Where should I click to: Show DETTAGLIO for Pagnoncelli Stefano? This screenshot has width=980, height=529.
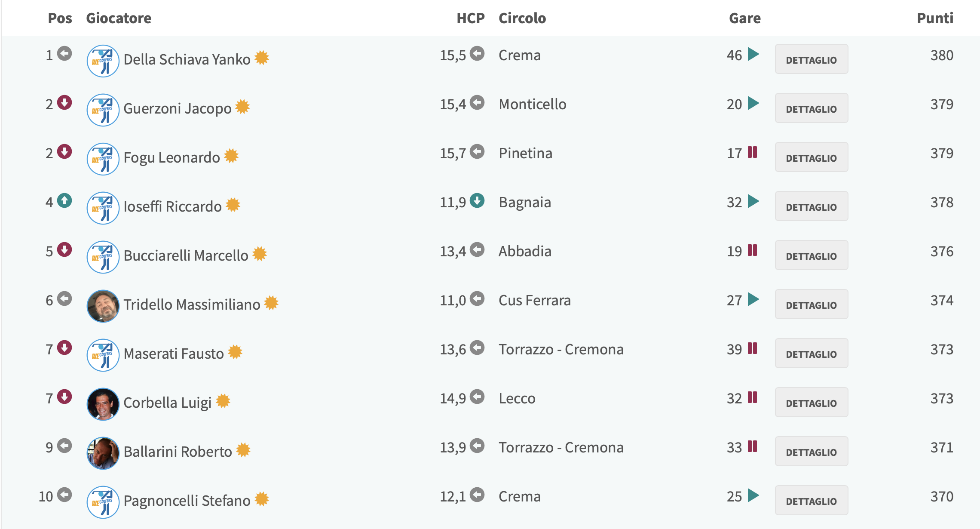tap(812, 501)
